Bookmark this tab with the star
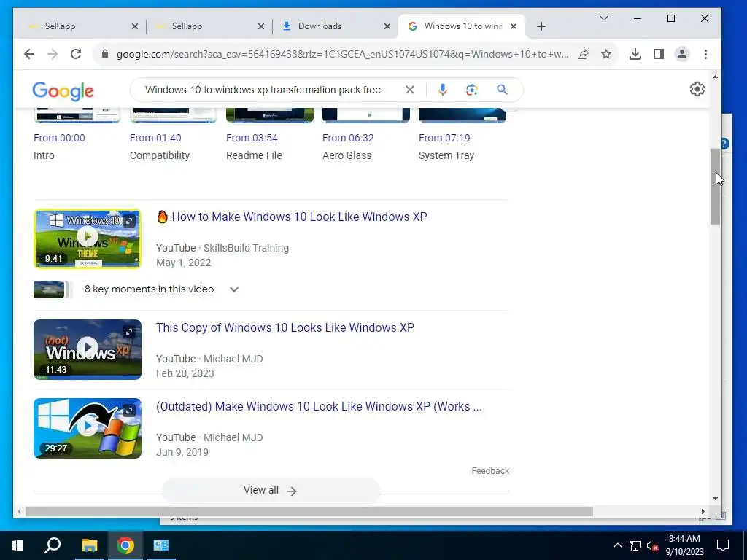 606,54
